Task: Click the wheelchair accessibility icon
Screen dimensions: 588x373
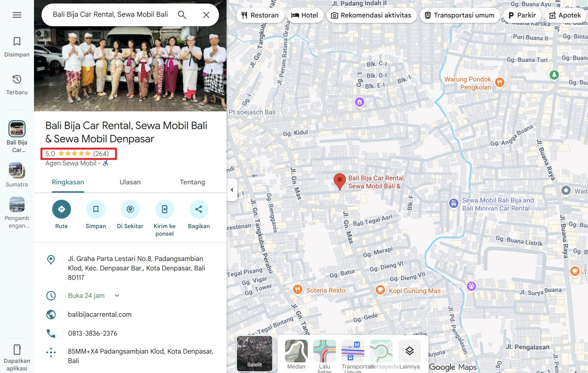Action: (x=106, y=163)
